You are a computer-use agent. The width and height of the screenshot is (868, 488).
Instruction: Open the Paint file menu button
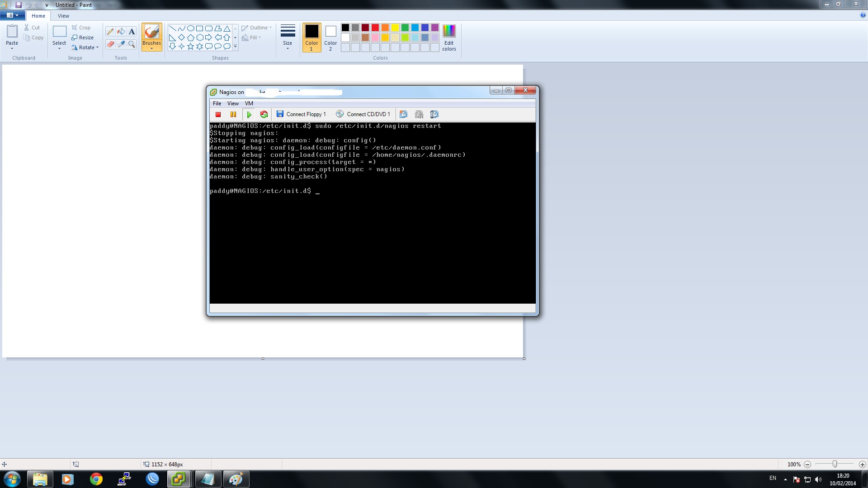12,15
